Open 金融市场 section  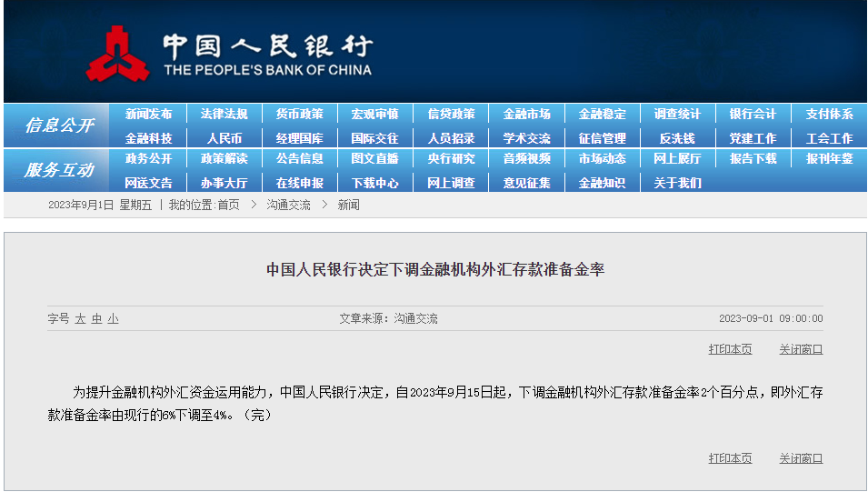[526, 115]
